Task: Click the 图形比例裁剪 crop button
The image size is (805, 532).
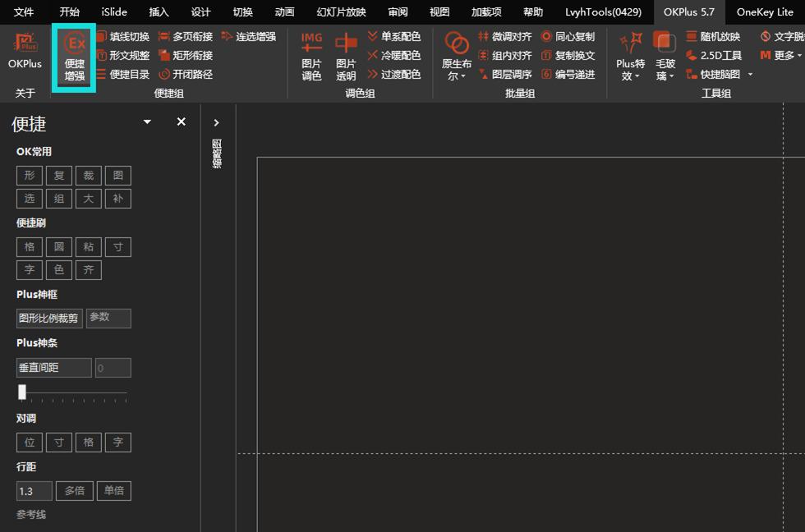Action: click(48, 318)
